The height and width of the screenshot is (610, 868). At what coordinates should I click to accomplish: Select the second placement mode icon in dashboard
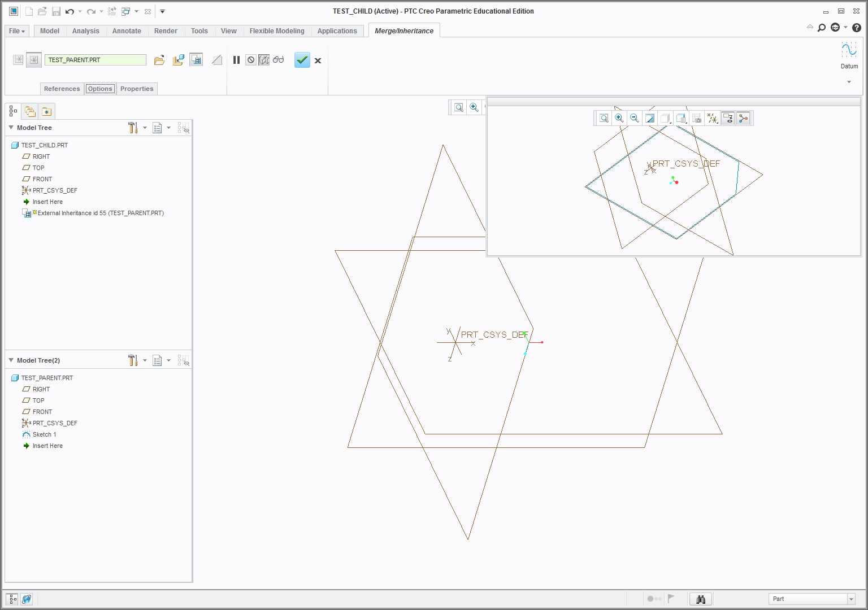34,60
